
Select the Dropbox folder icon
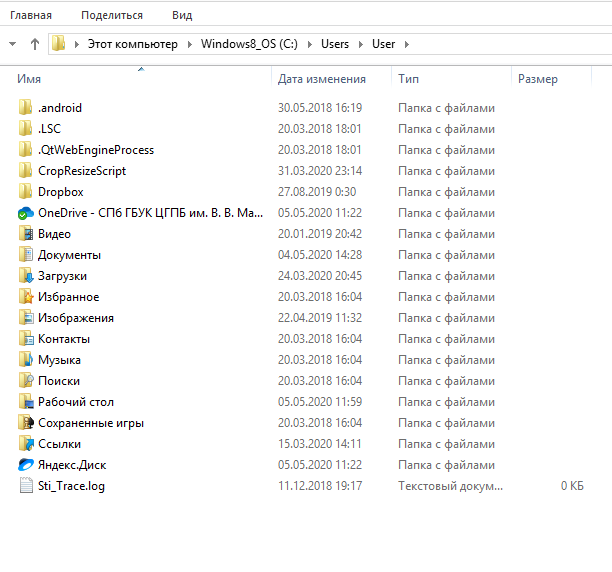(26, 192)
